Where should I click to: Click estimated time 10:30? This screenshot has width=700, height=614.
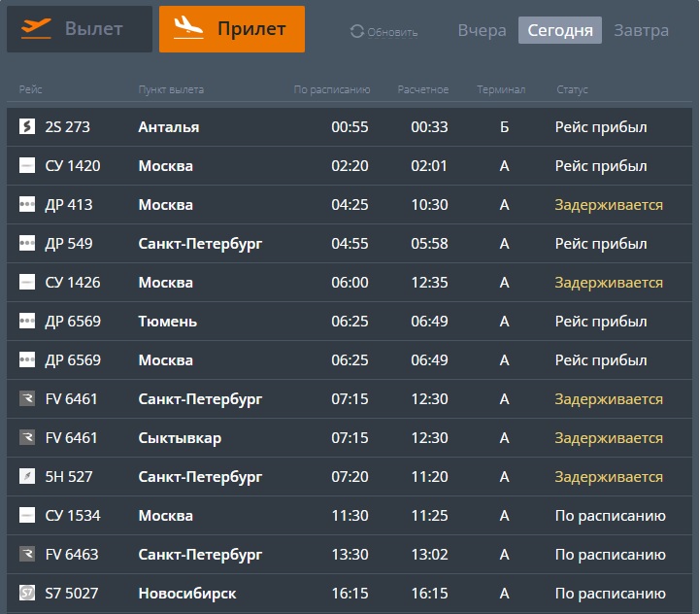click(429, 205)
